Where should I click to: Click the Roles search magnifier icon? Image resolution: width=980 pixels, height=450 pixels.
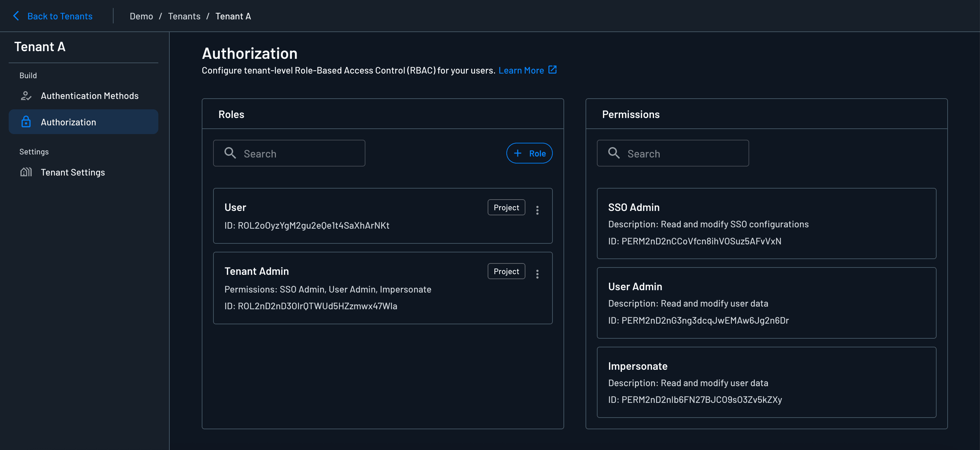click(230, 153)
